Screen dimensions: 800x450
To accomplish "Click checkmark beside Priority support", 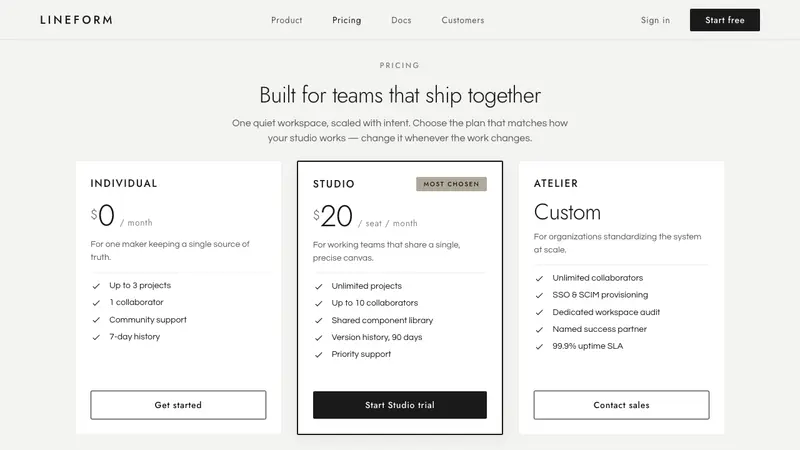I will coord(318,355).
